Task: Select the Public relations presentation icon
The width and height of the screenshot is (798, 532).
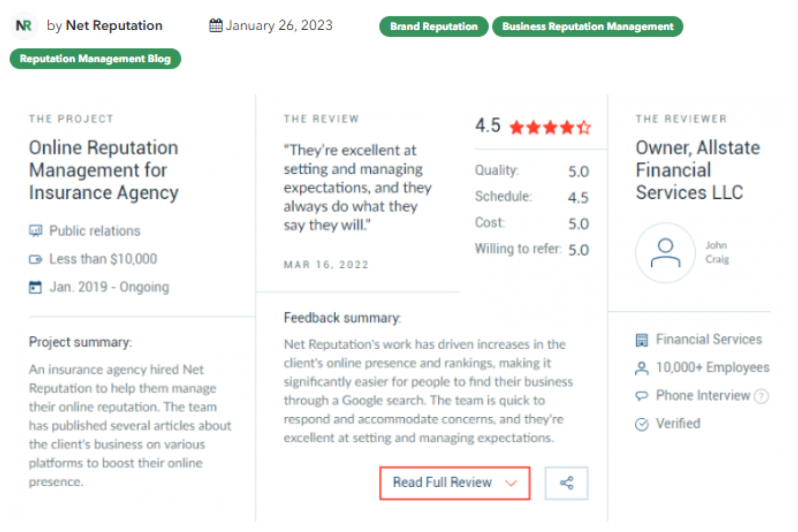Action: point(35,231)
